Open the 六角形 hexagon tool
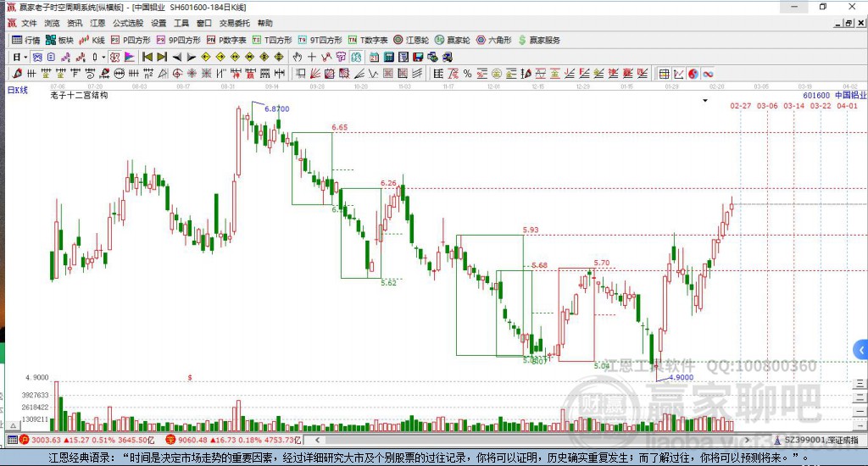The height and width of the screenshot is (466, 868). tap(494, 40)
